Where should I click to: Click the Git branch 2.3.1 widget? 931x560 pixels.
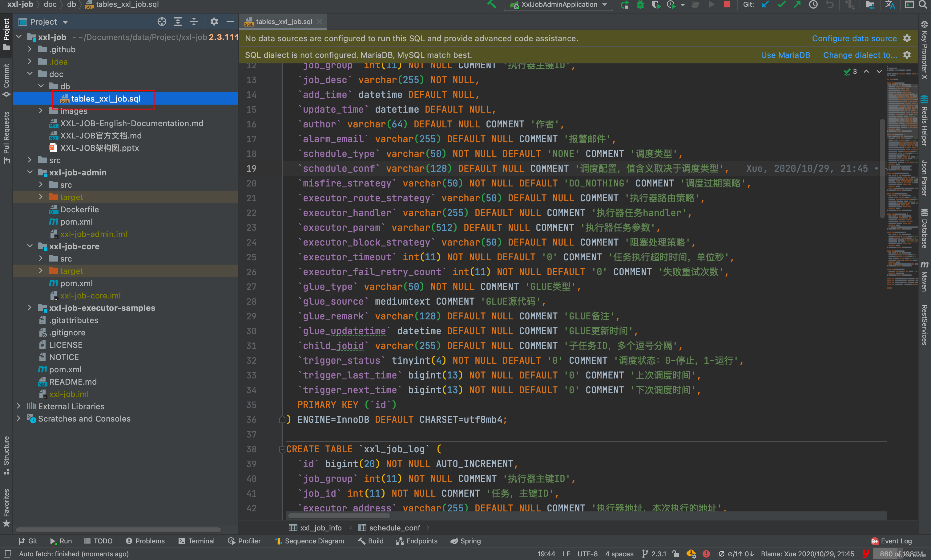click(654, 554)
